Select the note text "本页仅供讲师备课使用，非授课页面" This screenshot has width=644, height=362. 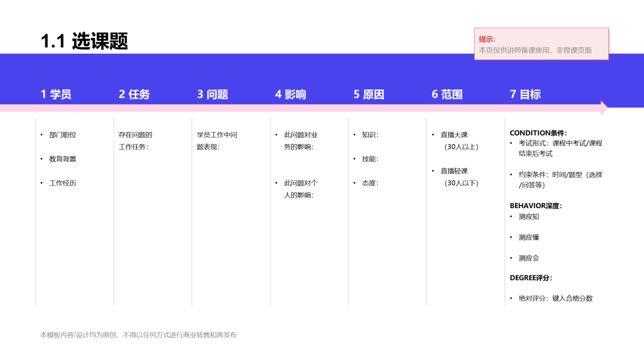click(535, 50)
